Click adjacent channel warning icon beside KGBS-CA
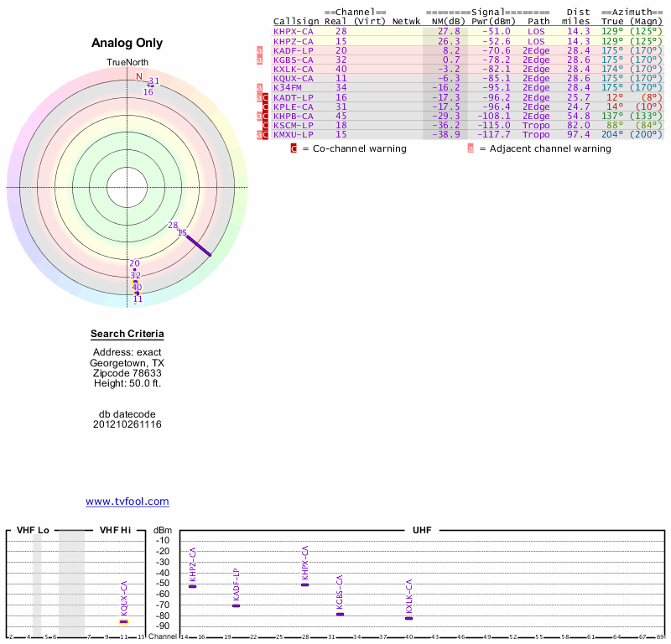 [259, 60]
